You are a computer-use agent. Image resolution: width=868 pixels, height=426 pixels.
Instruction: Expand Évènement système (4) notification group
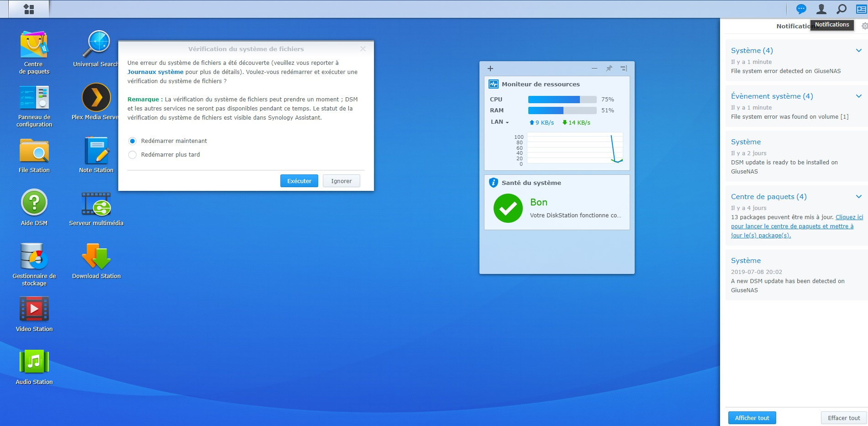(859, 96)
